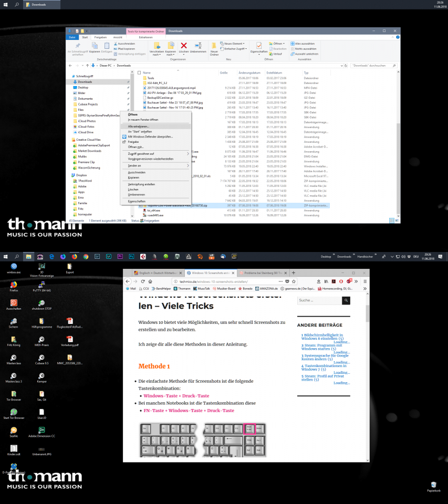
Task: Click the Kopieren icon in Zwischenablage group
Action: click(x=95, y=45)
